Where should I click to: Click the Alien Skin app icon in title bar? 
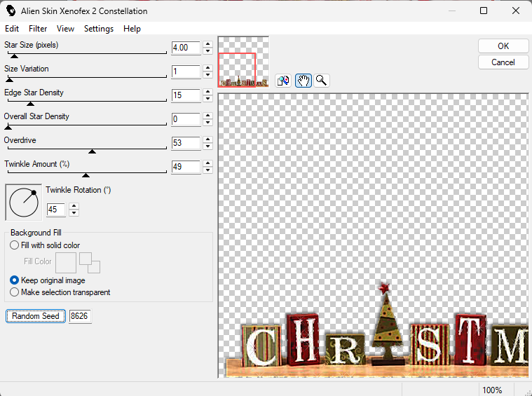point(11,11)
